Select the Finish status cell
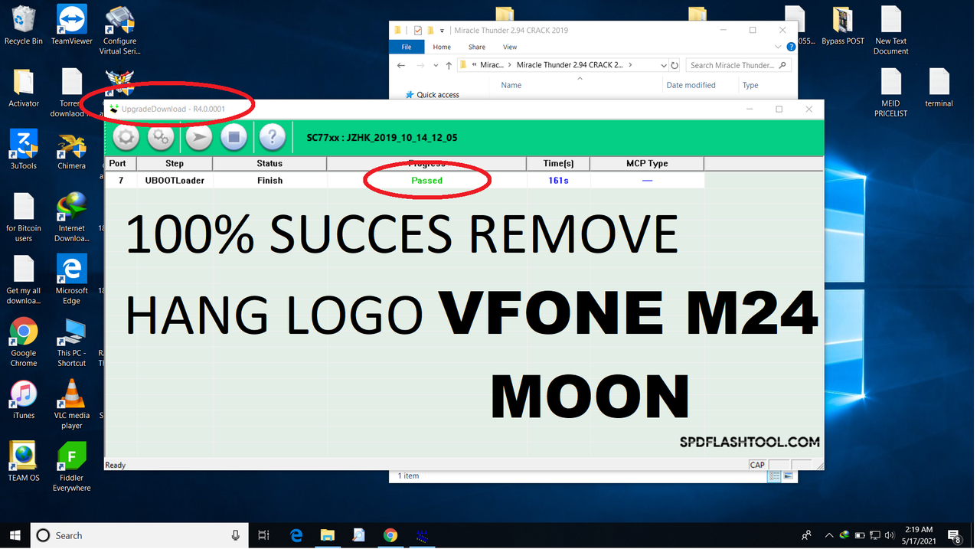The image size is (980, 549). tap(269, 181)
